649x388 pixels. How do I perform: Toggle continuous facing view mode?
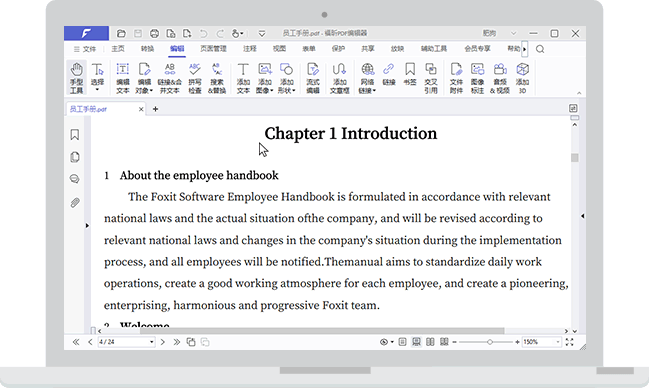(x=444, y=342)
